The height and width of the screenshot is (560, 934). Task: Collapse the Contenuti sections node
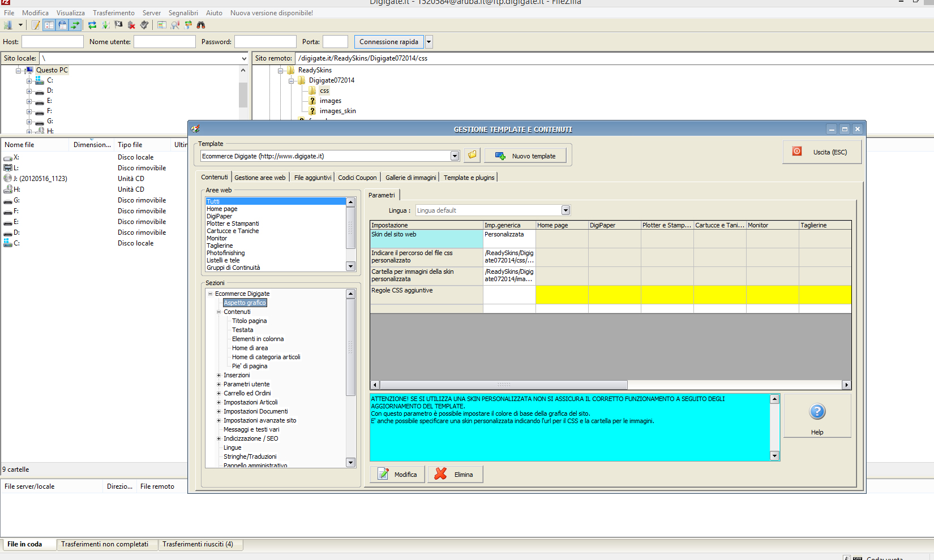point(219,312)
